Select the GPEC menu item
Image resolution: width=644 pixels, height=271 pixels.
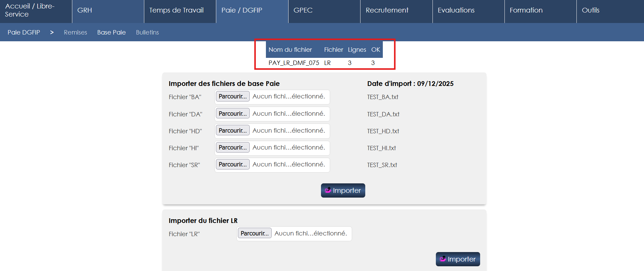coord(303,10)
